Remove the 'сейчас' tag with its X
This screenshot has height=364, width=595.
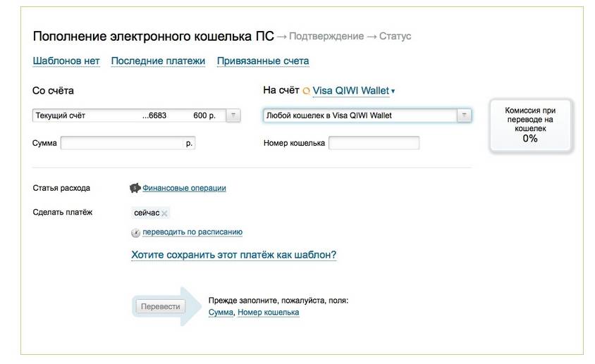(x=164, y=213)
